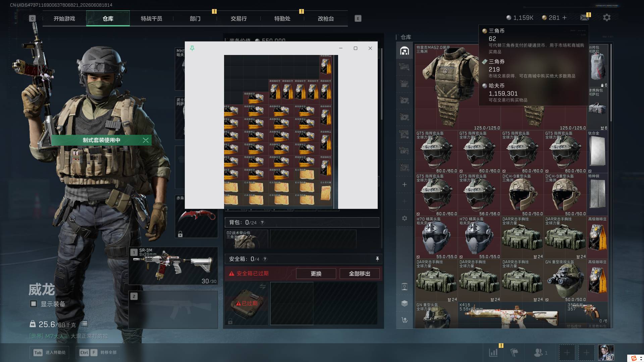The width and height of the screenshot is (644, 362).
Task: Add a warehouse tab with plus icon
Action: (x=405, y=185)
